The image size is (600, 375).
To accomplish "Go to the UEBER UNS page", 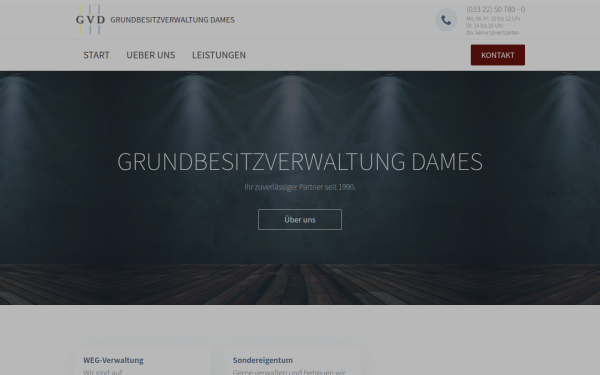I will click(151, 55).
